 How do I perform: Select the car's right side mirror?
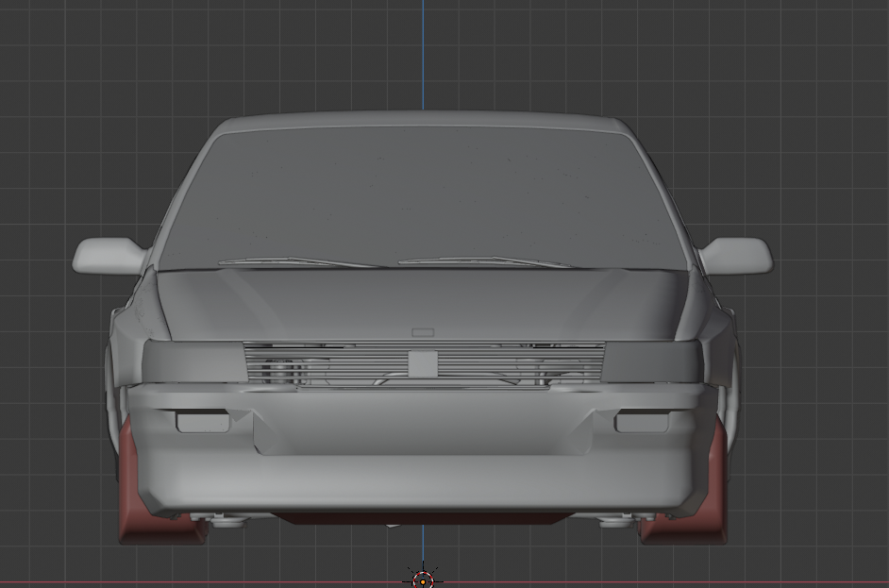click(735, 256)
